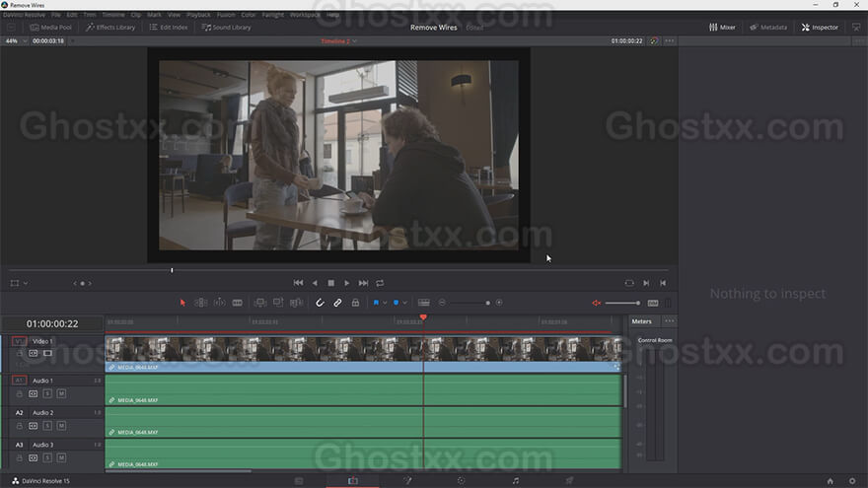Play the timeline in reverse

click(x=315, y=283)
